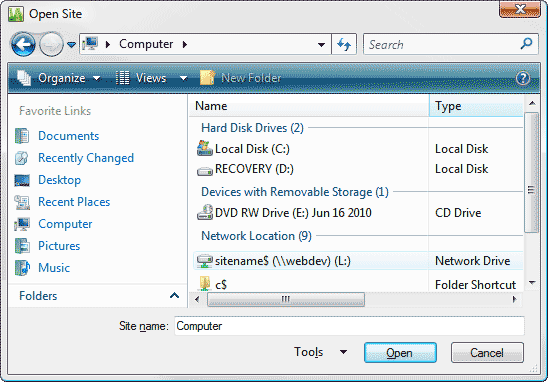Click the Recent Places icon

(x=22, y=202)
